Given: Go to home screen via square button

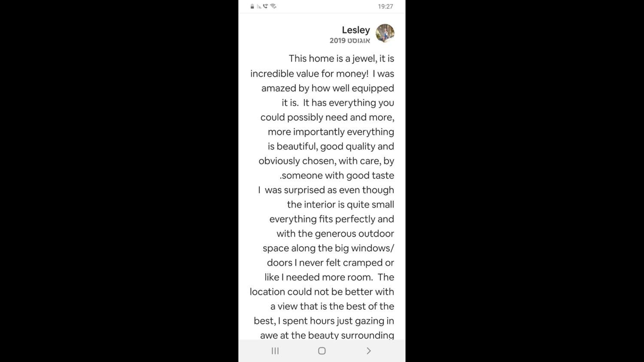Looking at the screenshot, I should [322, 351].
